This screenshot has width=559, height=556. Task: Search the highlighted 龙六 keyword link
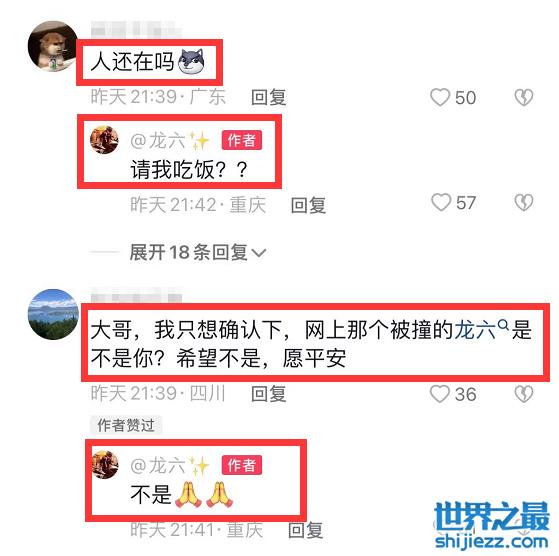click(475, 330)
